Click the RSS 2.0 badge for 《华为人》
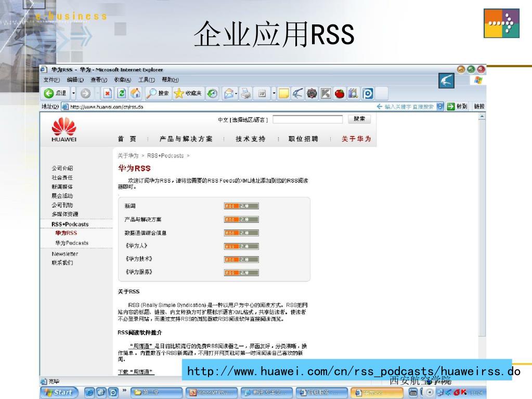The height and width of the screenshot is (399, 532). coord(241,246)
